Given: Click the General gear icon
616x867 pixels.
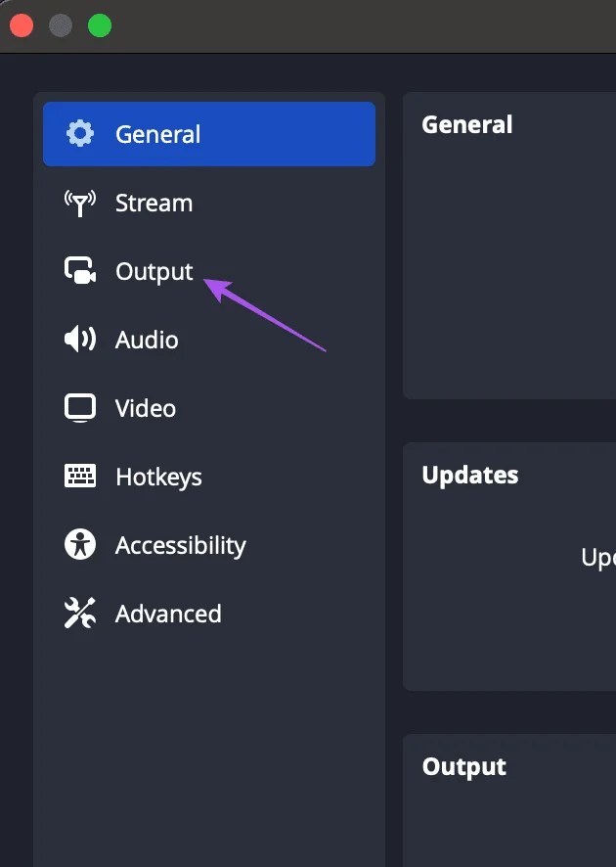Looking at the screenshot, I should click(80, 134).
